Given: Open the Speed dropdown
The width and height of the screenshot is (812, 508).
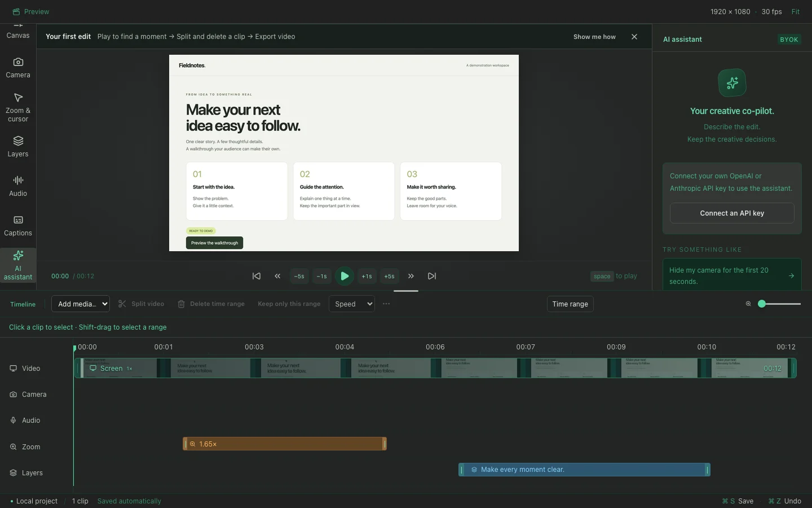Looking at the screenshot, I should tap(352, 304).
